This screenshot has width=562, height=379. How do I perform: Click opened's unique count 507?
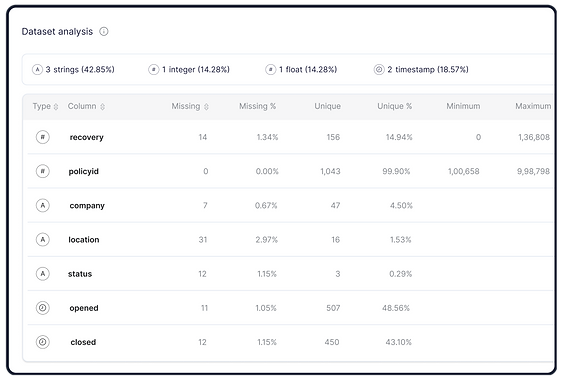[333, 308]
